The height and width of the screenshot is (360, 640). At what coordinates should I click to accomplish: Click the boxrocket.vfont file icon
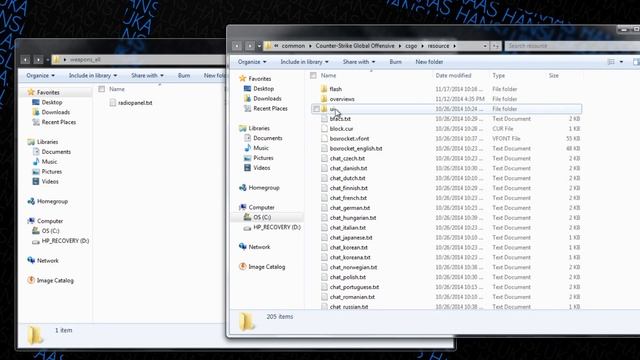tap(324, 138)
